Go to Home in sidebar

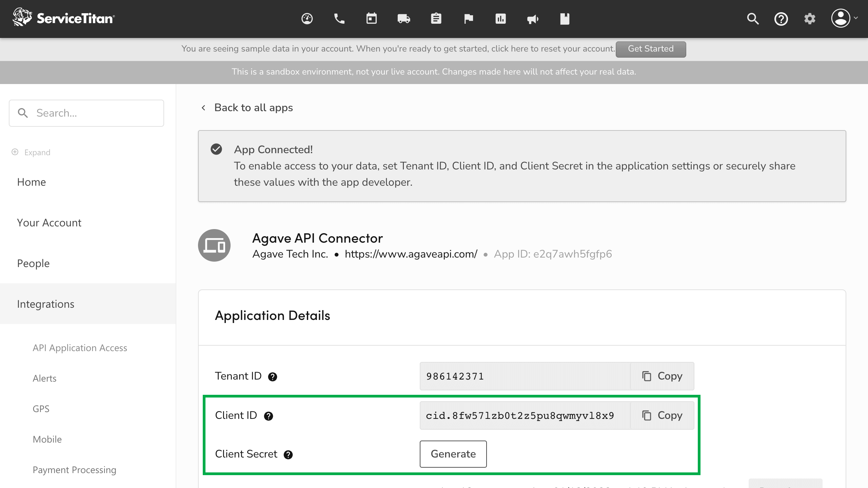click(x=32, y=182)
